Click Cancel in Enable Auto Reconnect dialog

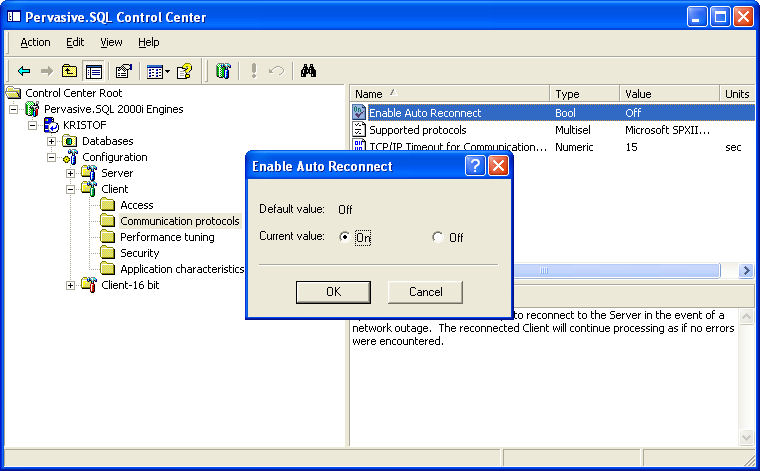pos(426,292)
